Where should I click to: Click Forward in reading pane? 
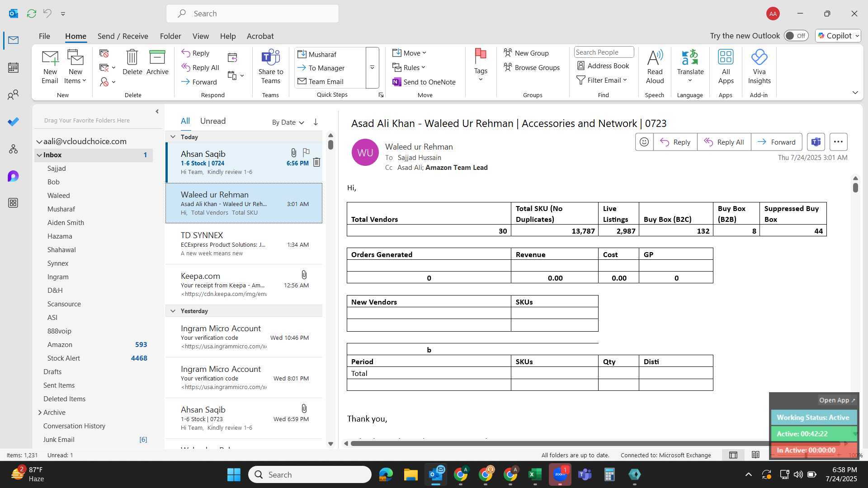[776, 142]
